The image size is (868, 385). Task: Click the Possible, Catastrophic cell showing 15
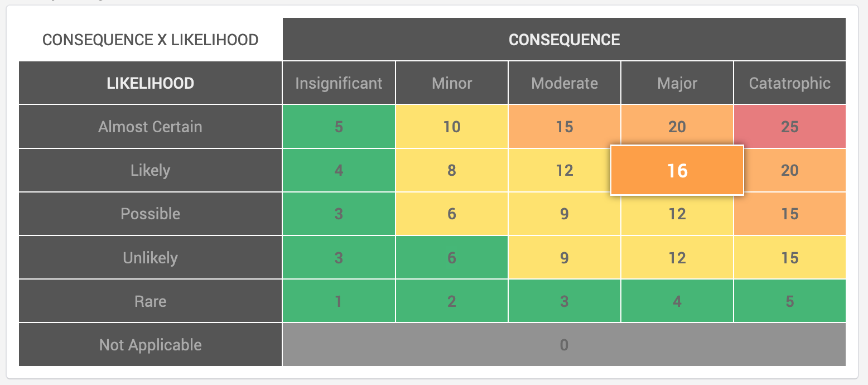tap(789, 214)
